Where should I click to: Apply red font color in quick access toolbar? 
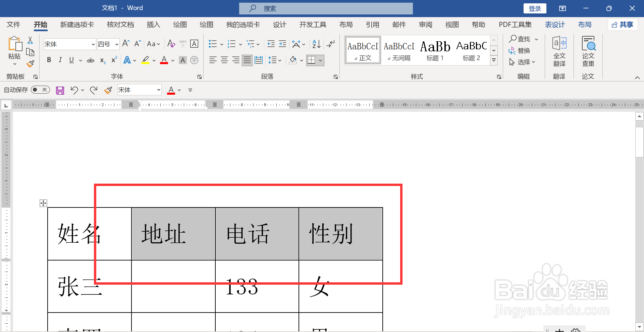click(171, 90)
